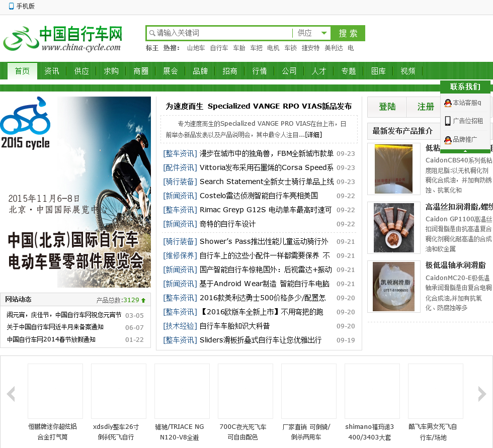Viewport: 493px width, 448px height.
Task: Open 关于中国自行车网近半月未备案通知
Action: click(55, 327)
